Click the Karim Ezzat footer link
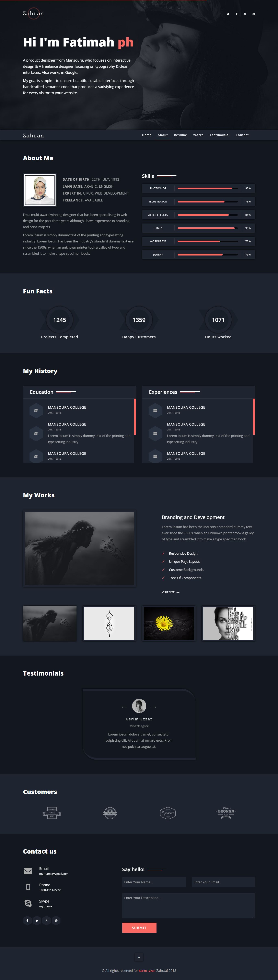 pos(147,970)
